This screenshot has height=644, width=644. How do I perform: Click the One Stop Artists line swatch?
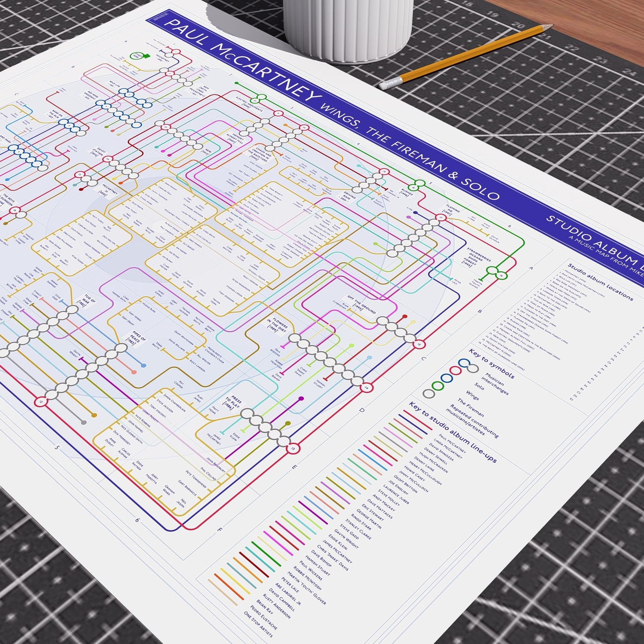[x=222, y=593]
